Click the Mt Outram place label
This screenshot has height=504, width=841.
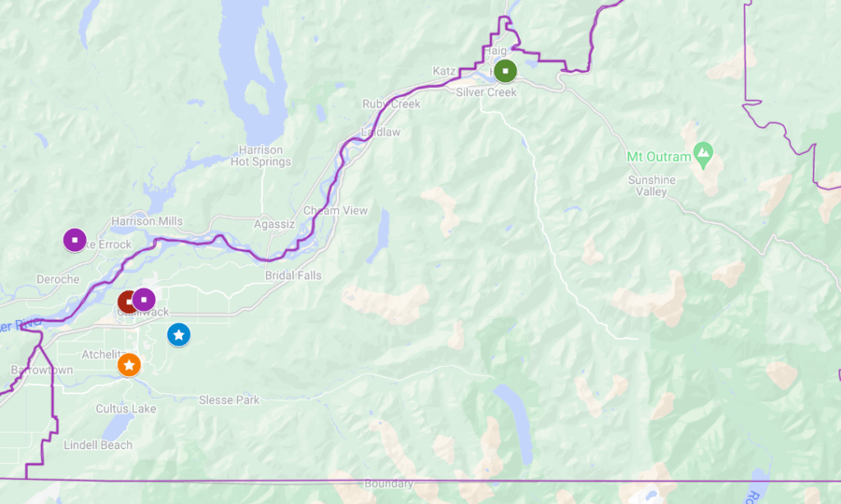659,157
